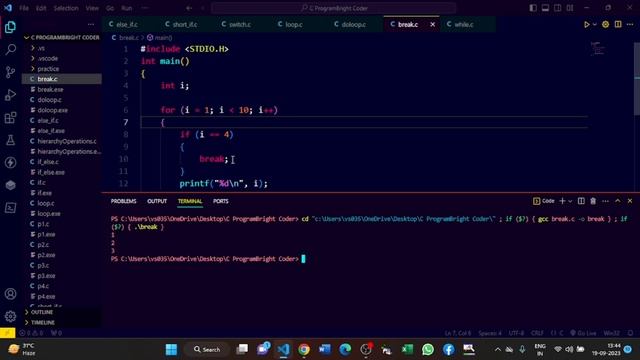
Task: Open the Source Control view
Action: tap(10, 72)
